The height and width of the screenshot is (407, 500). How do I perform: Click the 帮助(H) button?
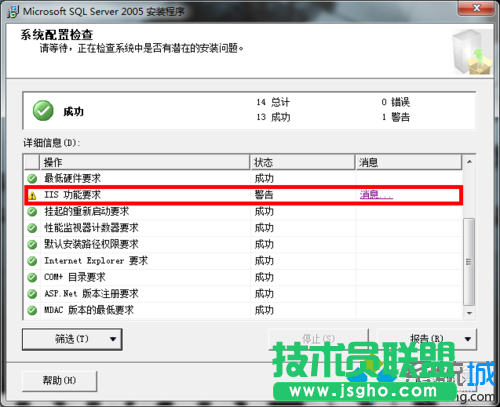pos(59,380)
